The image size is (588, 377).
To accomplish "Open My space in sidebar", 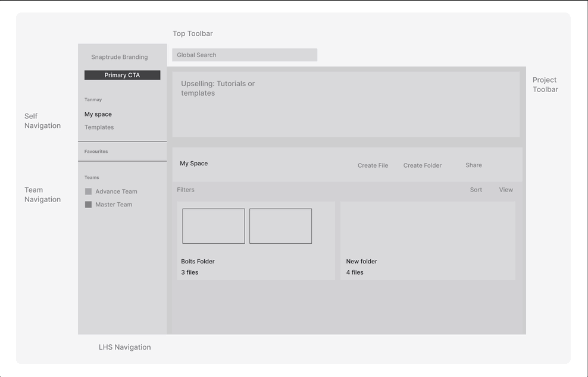I will pos(98,114).
